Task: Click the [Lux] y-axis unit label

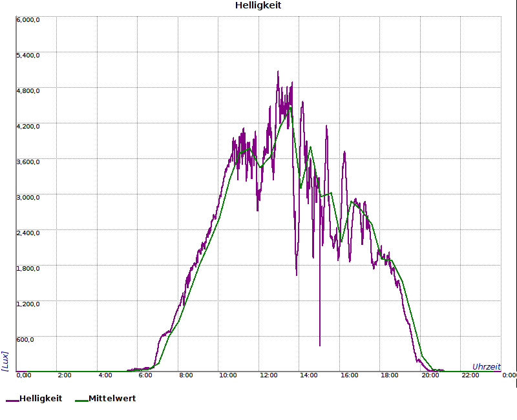Action: (x=5, y=361)
